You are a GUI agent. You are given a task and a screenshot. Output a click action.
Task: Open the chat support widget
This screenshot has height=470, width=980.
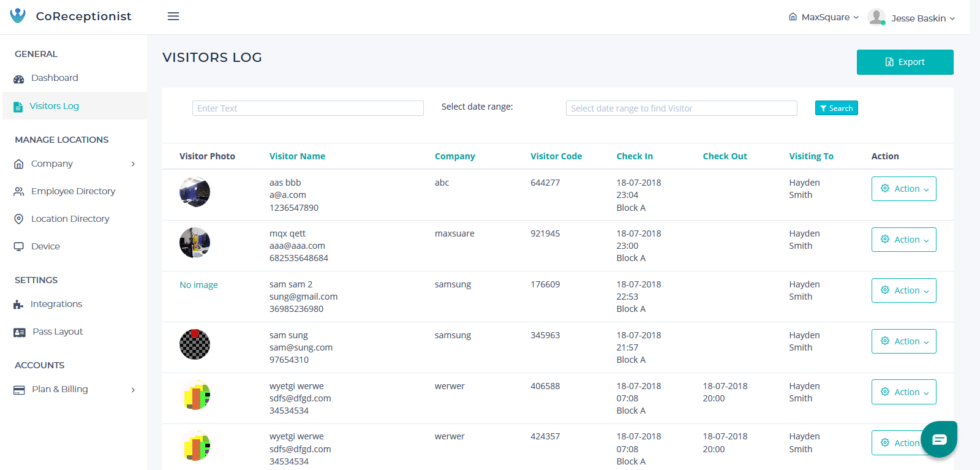938,439
